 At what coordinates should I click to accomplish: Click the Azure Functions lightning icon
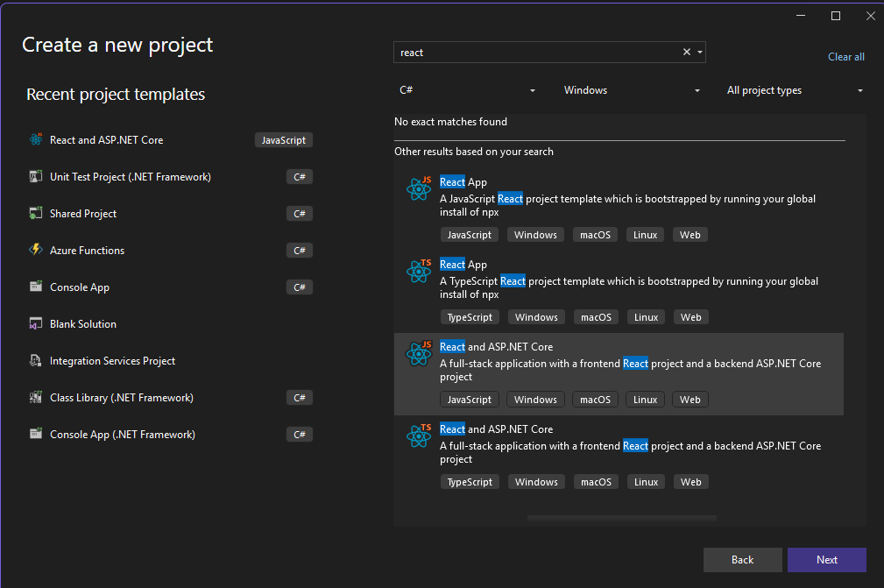tap(36, 250)
